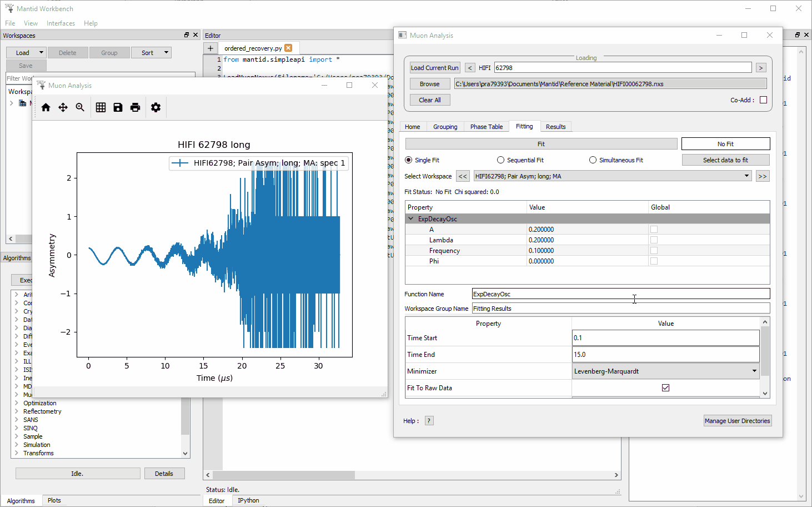812x507 pixels.
Task: Select the Pan tool in plot toolbar
Action: coord(63,107)
